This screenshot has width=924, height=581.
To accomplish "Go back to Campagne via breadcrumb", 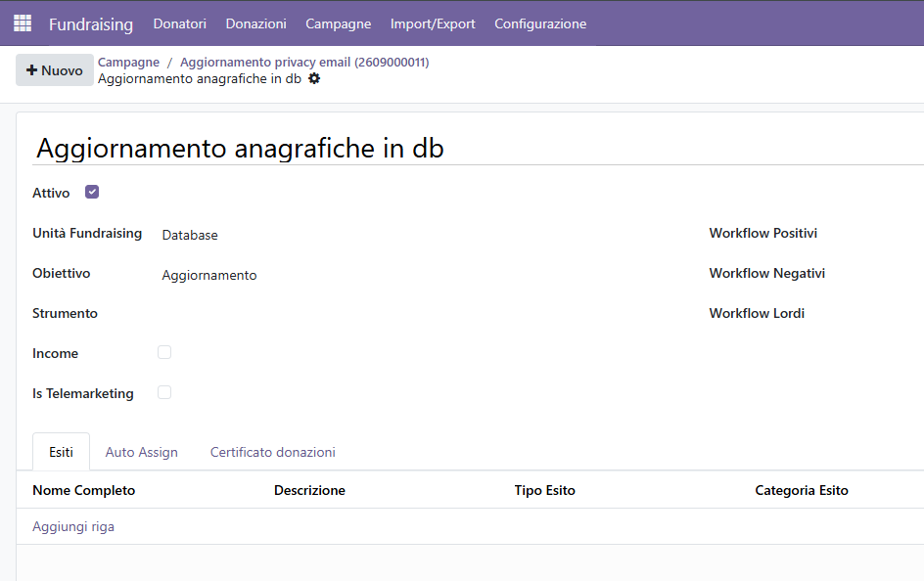I will pos(128,62).
